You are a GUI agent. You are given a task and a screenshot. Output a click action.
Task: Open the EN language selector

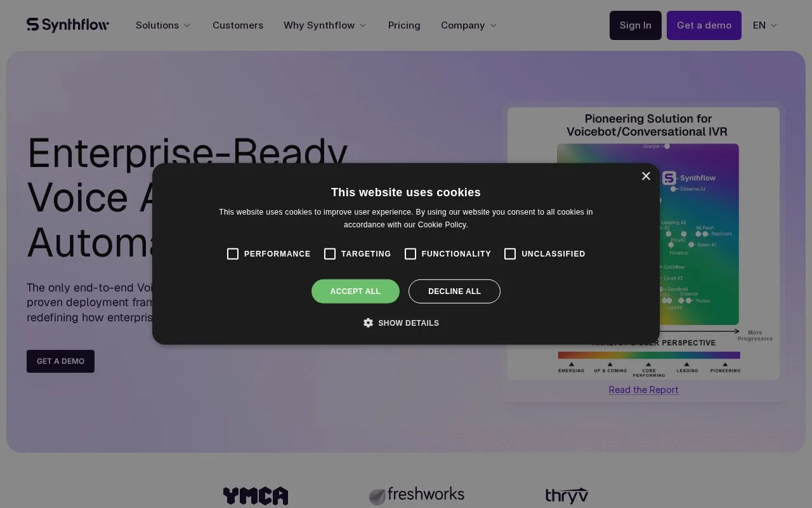click(x=765, y=25)
